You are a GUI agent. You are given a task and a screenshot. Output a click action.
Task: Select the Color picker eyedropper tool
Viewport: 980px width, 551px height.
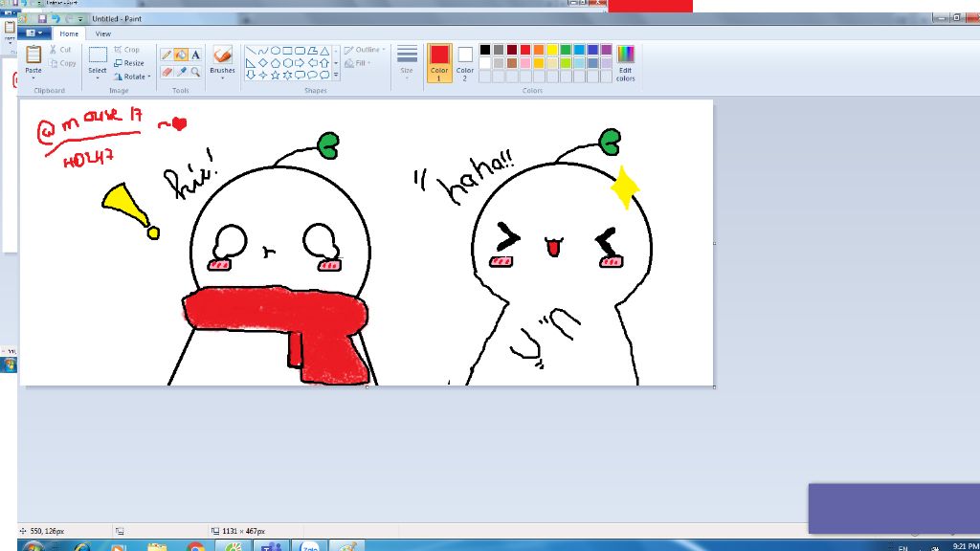181,72
